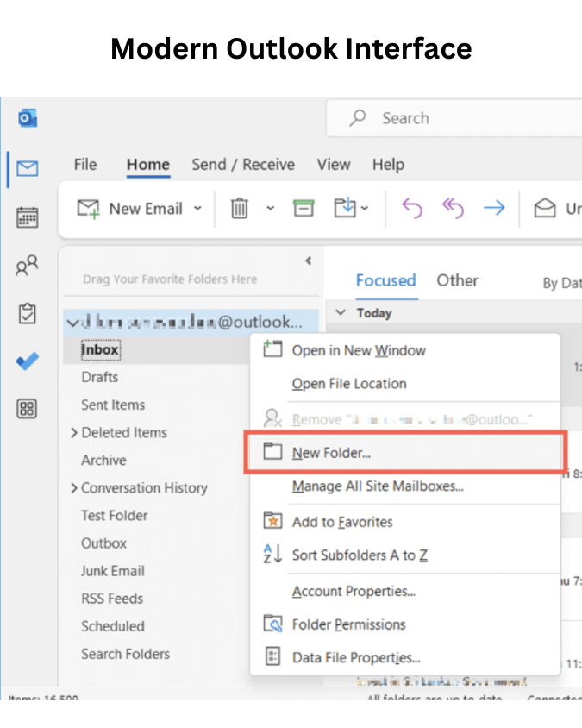Click the Add to Favorites star icon

click(273, 521)
